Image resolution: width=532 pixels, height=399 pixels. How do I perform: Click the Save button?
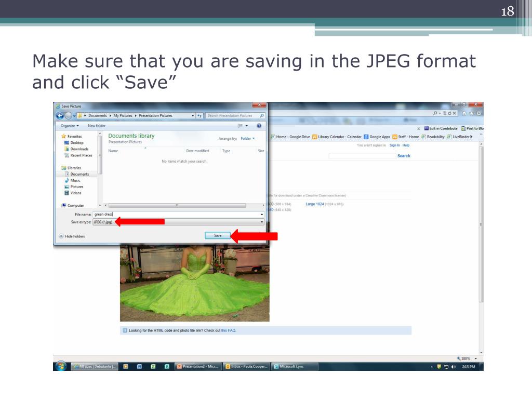pyautogui.click(x=218, y=235)
